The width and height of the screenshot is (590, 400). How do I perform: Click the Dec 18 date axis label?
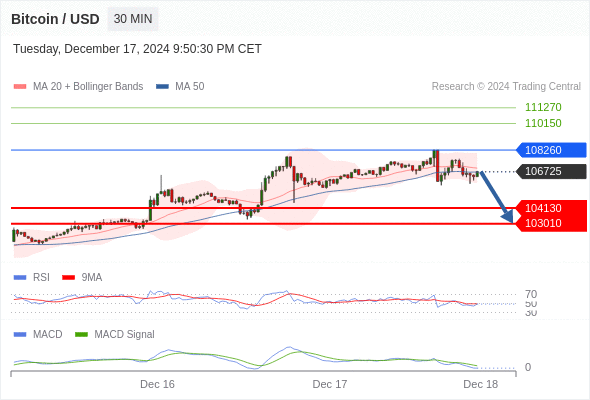point(481,384)
